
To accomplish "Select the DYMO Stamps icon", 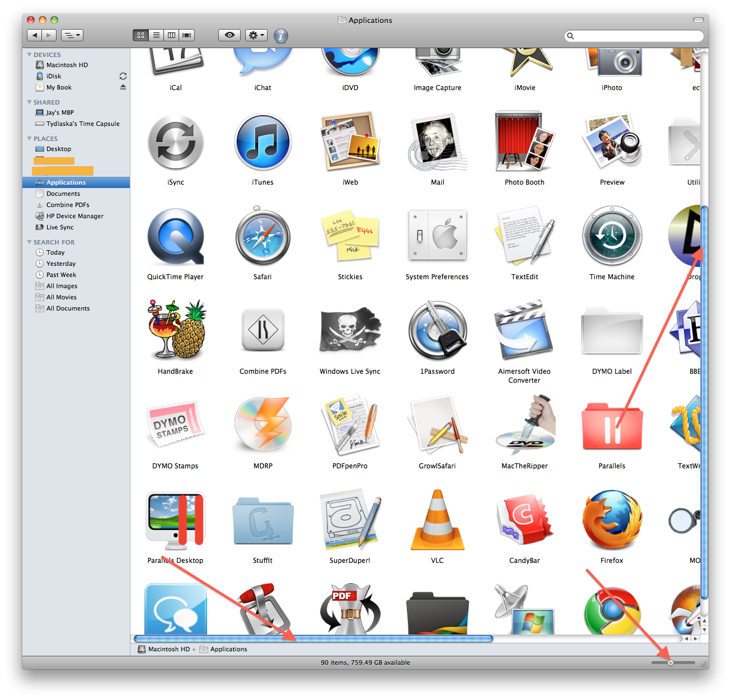I will pos(176,425).
